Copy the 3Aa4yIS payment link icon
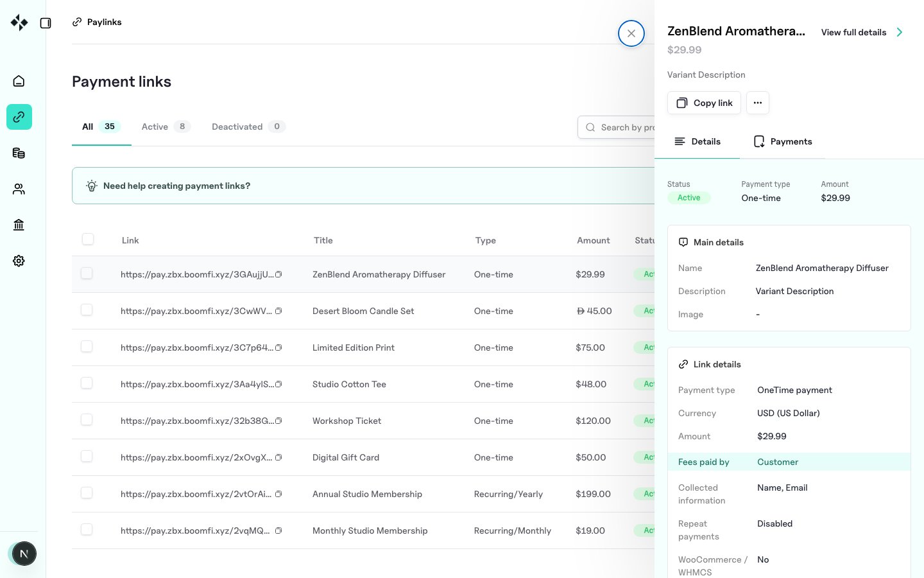Image resolution: width=924 pixels, height=578 pixels. pyautogui.click(x=278, y=384)
